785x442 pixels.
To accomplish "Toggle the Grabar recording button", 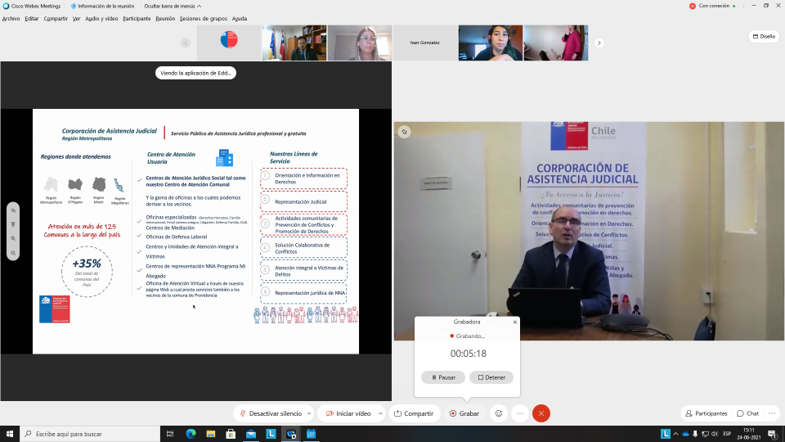I will tap(465, 413).
